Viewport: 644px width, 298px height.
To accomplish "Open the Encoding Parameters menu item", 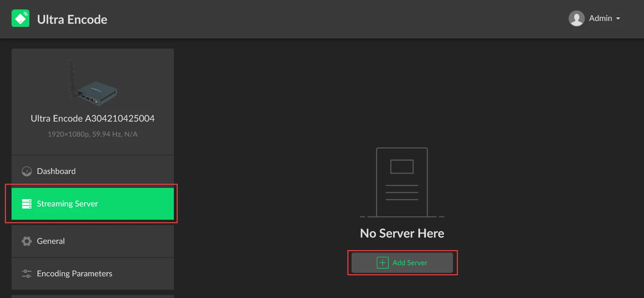I will pyautogui.click(x=93, y=274).
